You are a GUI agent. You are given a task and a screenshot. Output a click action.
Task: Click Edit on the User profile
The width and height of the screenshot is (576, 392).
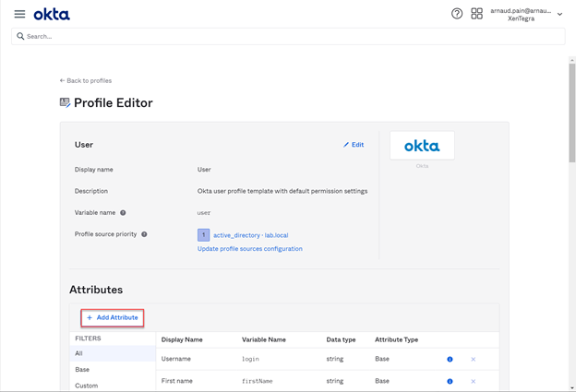354,145
